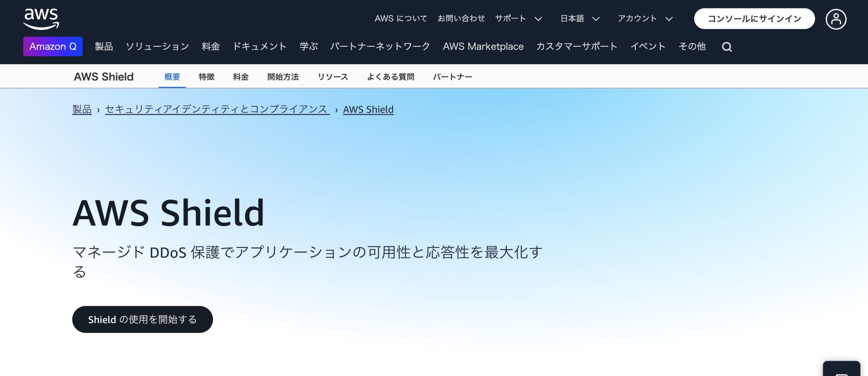Select the 特徴 tab

point(206,77)
